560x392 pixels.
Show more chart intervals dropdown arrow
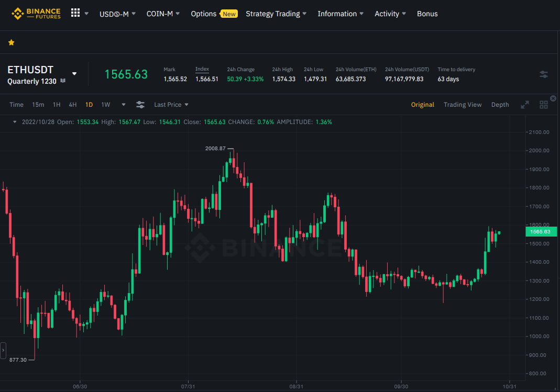pos(124,105)
